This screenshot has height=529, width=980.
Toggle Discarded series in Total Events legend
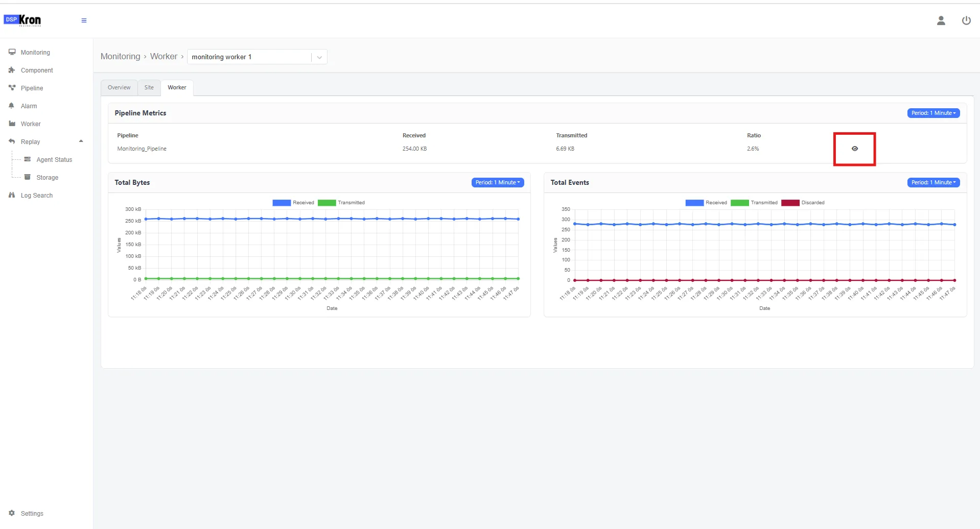(x=803, y=203)
